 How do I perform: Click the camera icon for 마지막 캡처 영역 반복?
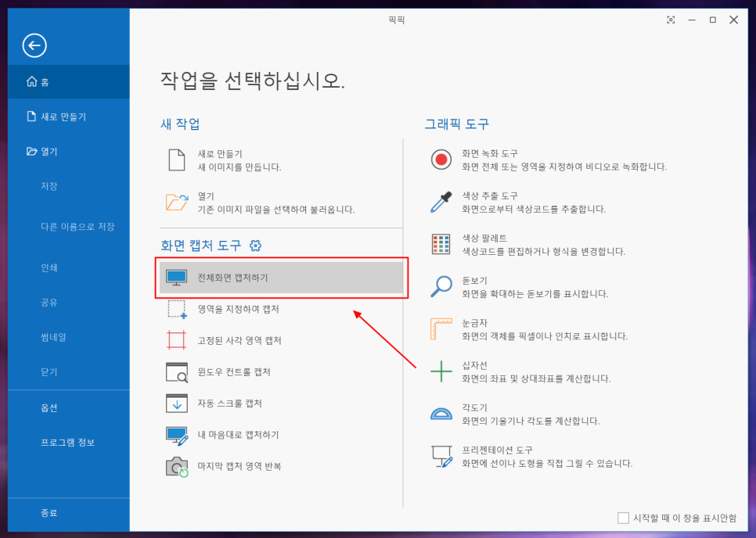177,467
